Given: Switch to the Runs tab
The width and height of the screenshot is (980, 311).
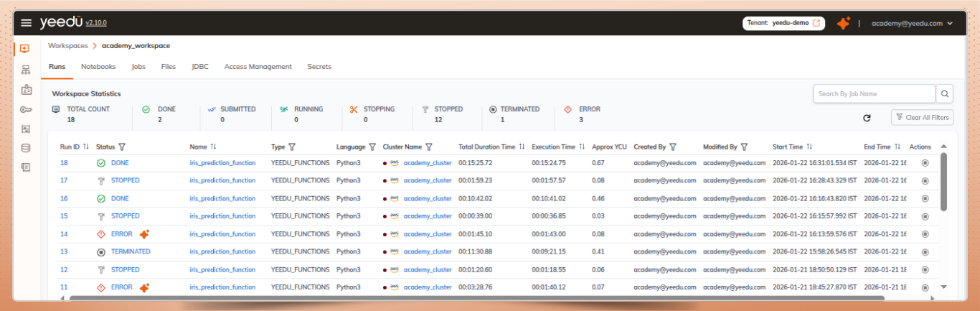Looking at the screenshot, I should [x=57, y=67].
